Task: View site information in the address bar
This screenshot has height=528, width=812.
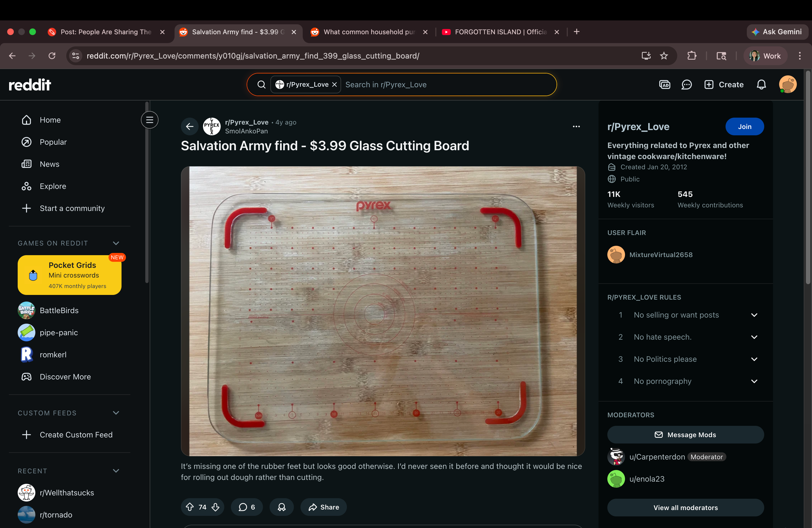Action: [75, 56]
